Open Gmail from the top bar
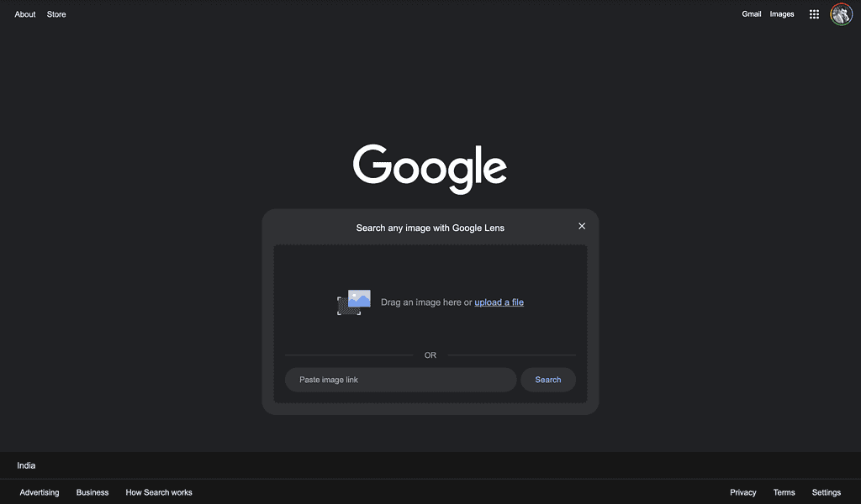Image resolution: width=861 pixels, height=504 pixels. coord(751,14)
